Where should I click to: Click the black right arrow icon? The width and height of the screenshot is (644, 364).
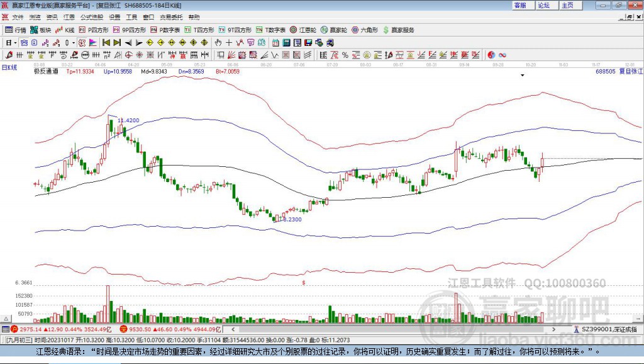point(139,43)
